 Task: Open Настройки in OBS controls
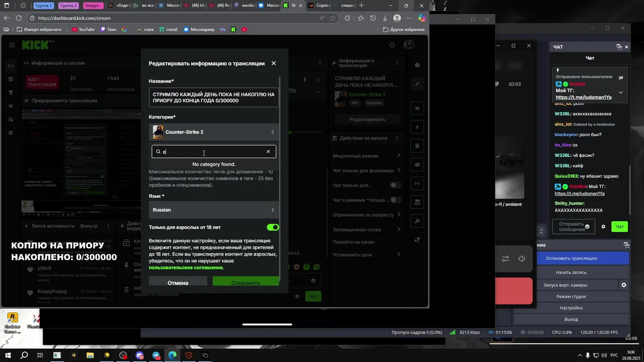coord(571,308)
